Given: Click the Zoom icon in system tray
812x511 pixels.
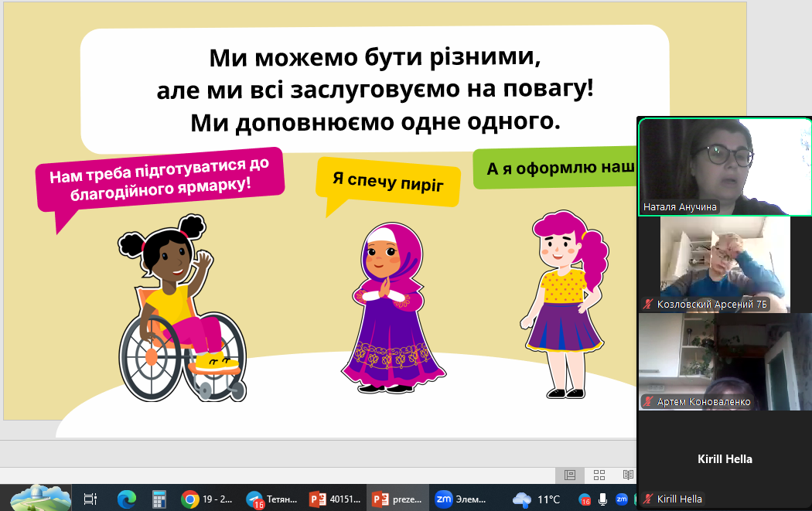Looking at the screenshot, I should [x=622, y=499].
